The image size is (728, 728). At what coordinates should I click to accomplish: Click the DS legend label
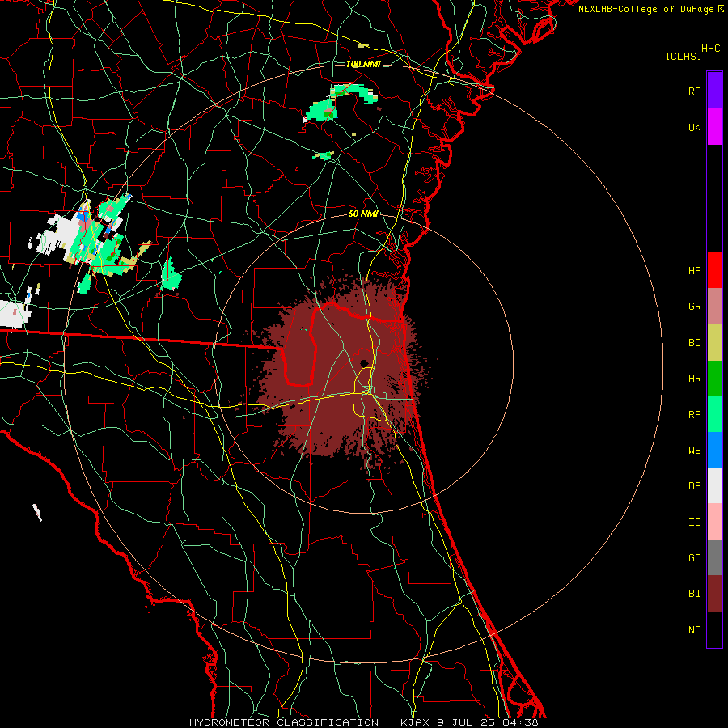[x=694, y=486]
